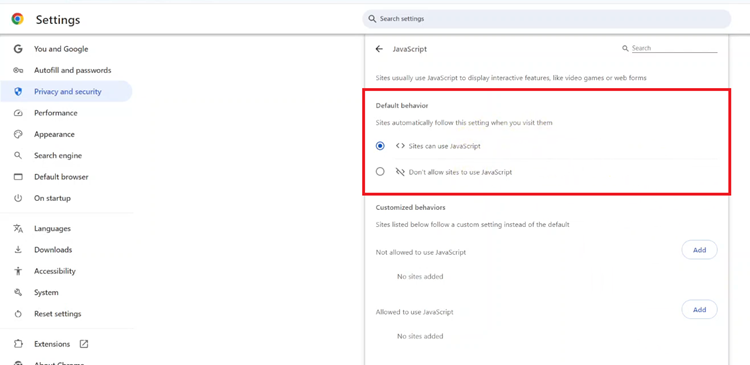Click the Don't allow sites to use JavaScript label

460,172
